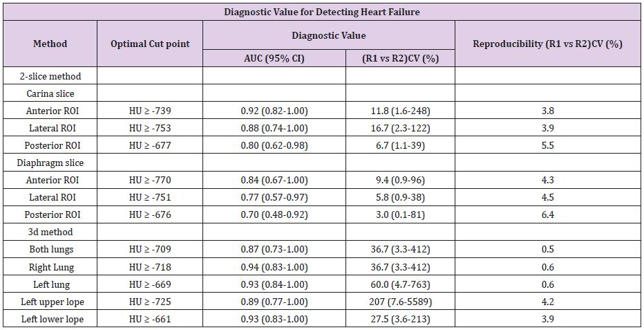The image size is (644, 330).
Task: Select the value 207 (7.6-5589)
Action: [x=401, y=302]
